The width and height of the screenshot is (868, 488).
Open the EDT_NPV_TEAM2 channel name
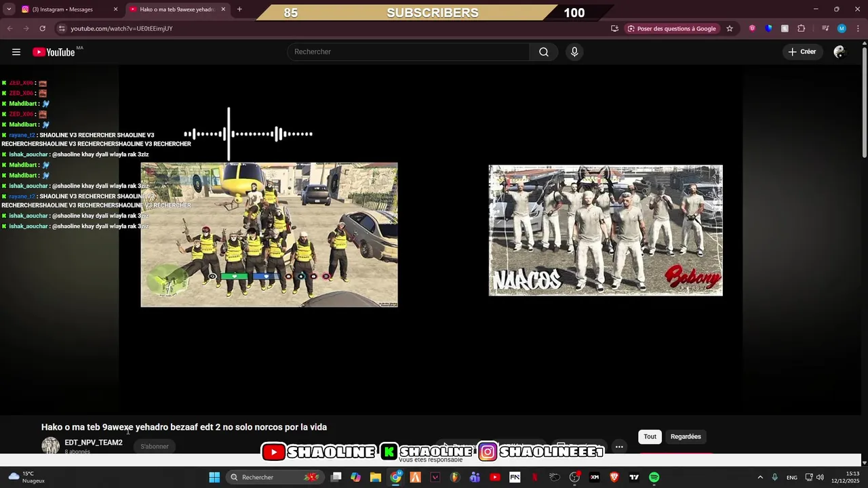pyautogui.click(x=94, y=443)
